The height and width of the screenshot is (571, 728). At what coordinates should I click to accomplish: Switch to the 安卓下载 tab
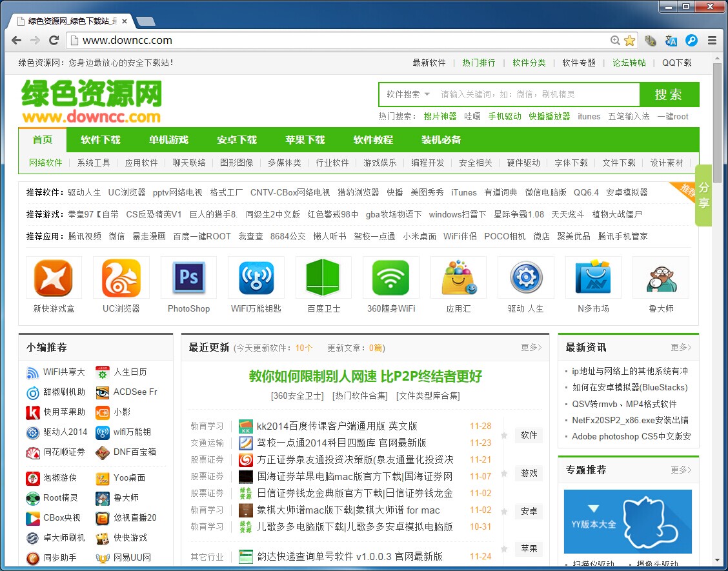[237, 139]
